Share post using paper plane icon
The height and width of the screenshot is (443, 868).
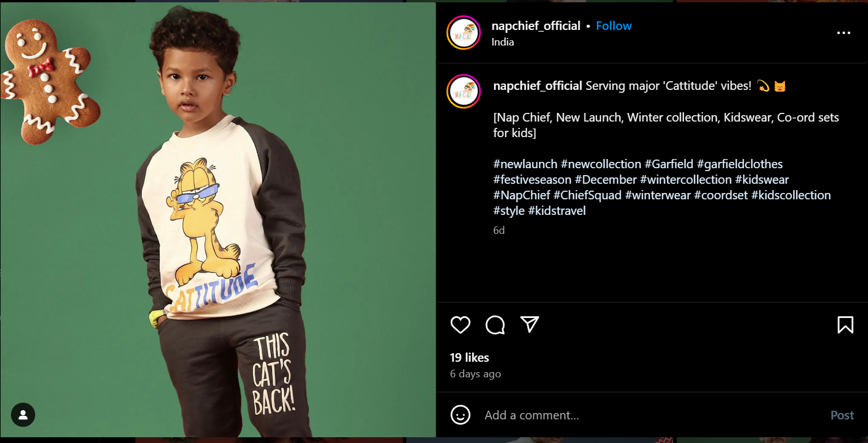pos(529,324)
